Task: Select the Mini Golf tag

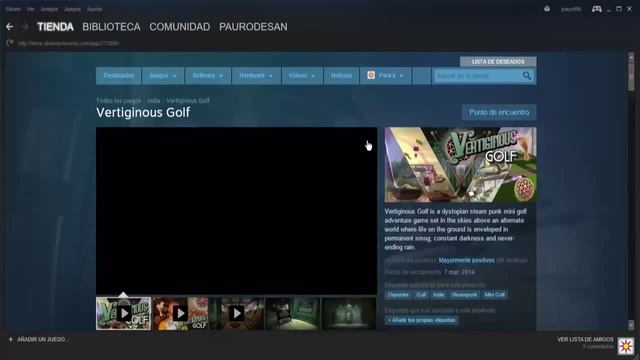Action: [x=494, y=295]
